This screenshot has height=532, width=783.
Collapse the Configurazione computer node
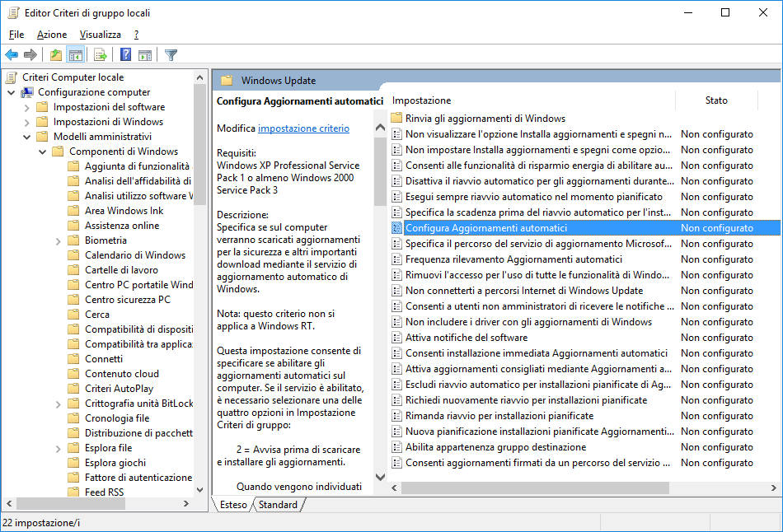[12, 92]
